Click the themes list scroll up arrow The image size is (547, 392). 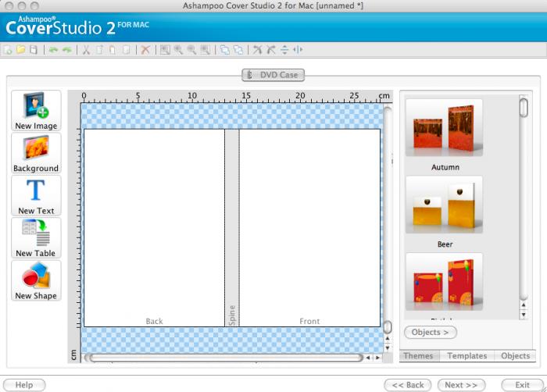(524, 305)
